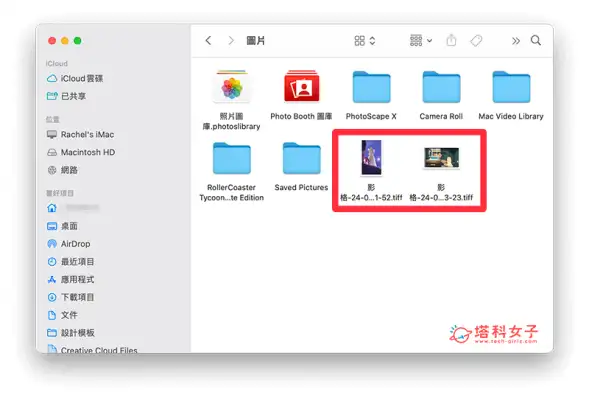The height and width of the screenshot is (400, 589).
Task: Select the tiff thumbnail ending 1-52
Action: pyautogui.click(x=372, y=157)
